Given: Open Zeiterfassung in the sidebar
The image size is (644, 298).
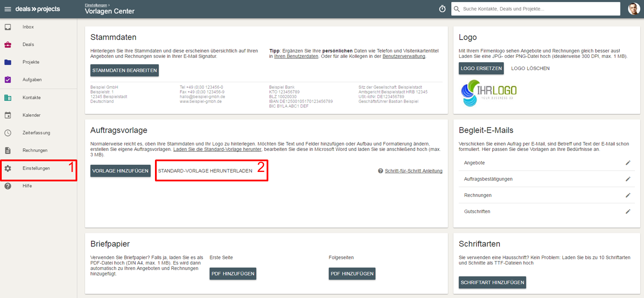Looking at the screenshot, I should [36, 133].
